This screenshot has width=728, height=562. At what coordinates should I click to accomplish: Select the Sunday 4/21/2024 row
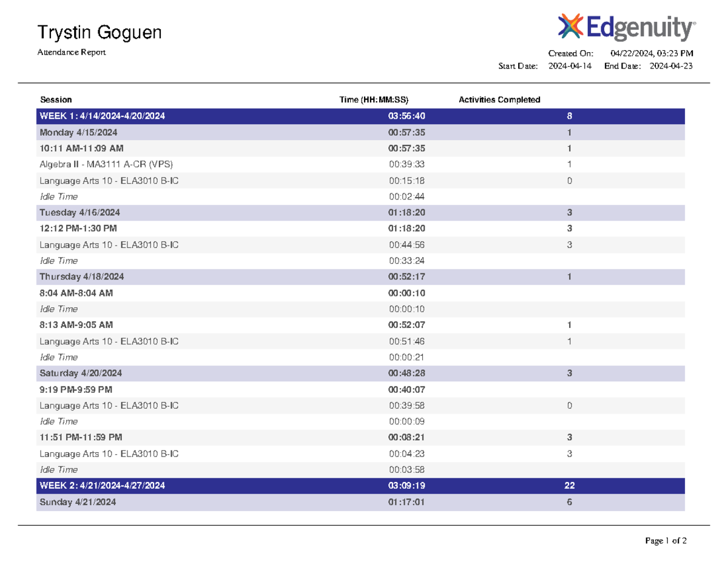360,502
